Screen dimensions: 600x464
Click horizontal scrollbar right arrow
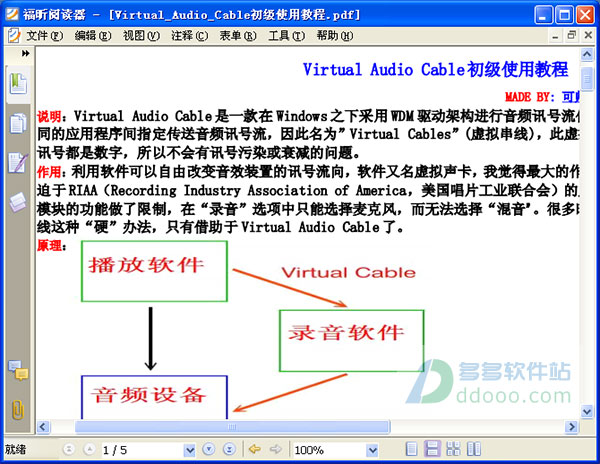[x=572, y=427]
